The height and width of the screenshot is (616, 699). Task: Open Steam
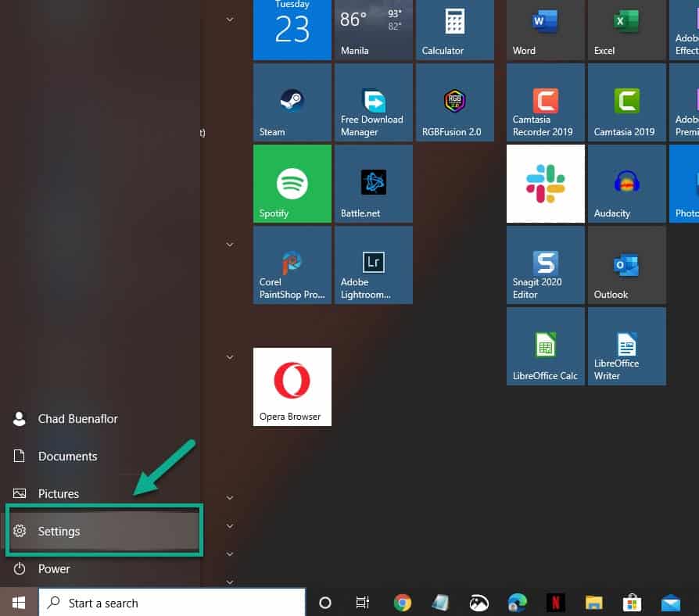(x=292, y=102)
